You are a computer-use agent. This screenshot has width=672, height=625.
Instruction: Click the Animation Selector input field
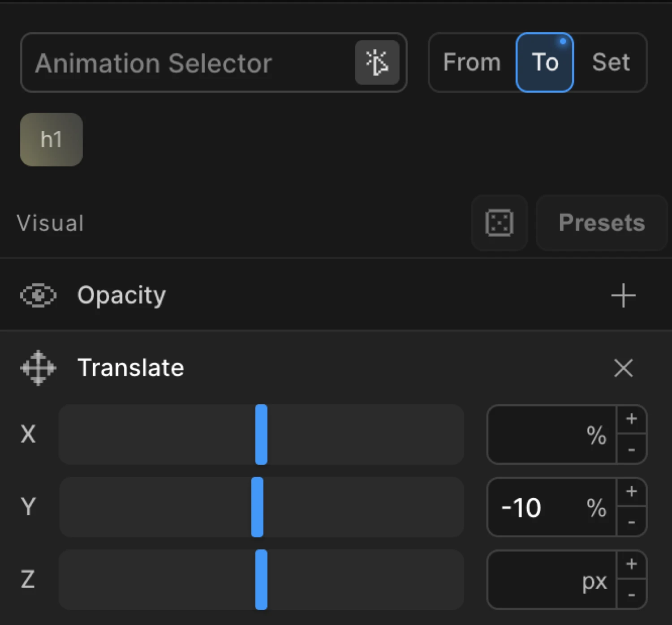coord(179,63)
